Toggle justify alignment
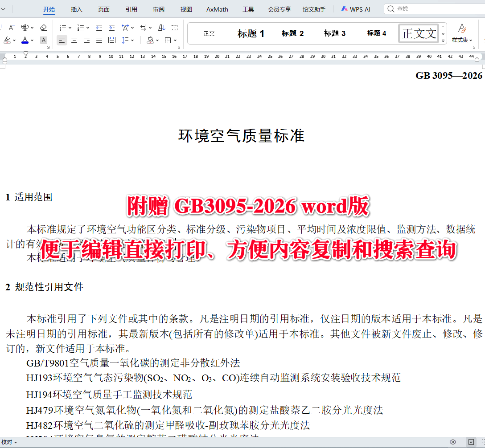This screenshot has height=448, width=485. 99,40
